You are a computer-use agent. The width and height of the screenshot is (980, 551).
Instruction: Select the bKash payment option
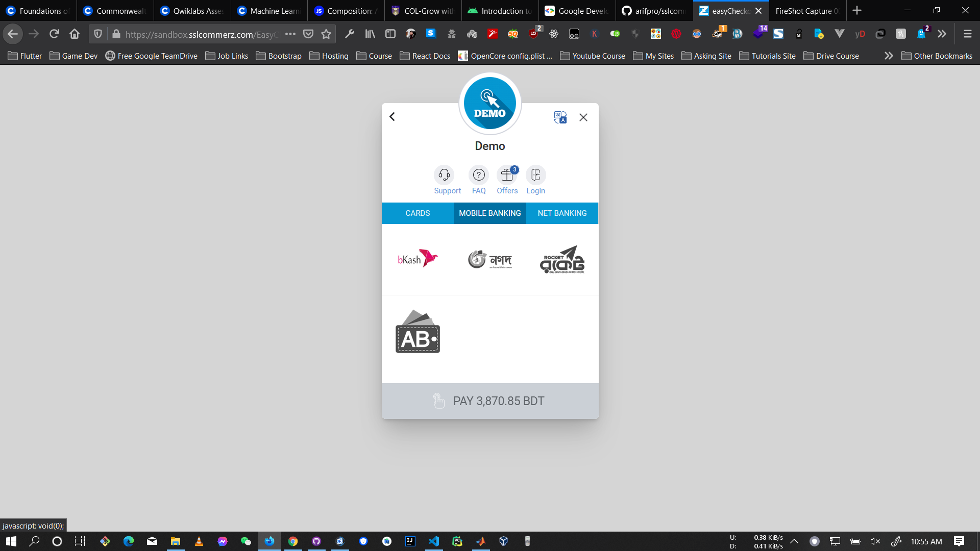coord(418,259)
